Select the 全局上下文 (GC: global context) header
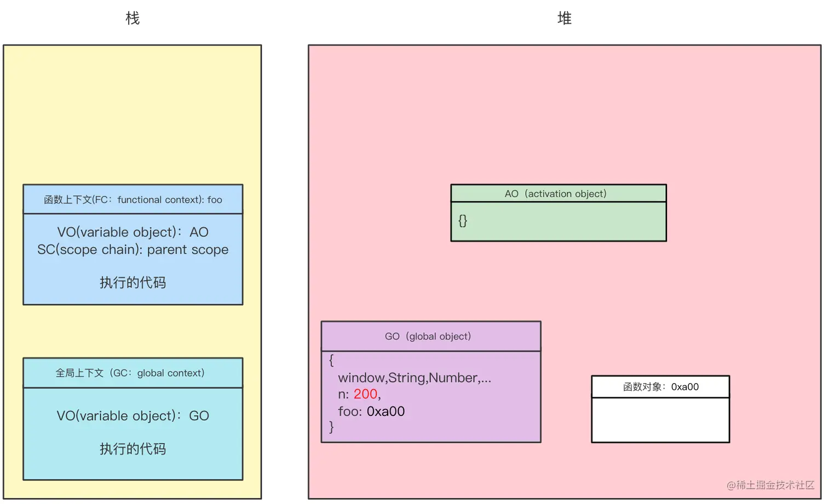 pyautogui.click(x=133, y=373)
